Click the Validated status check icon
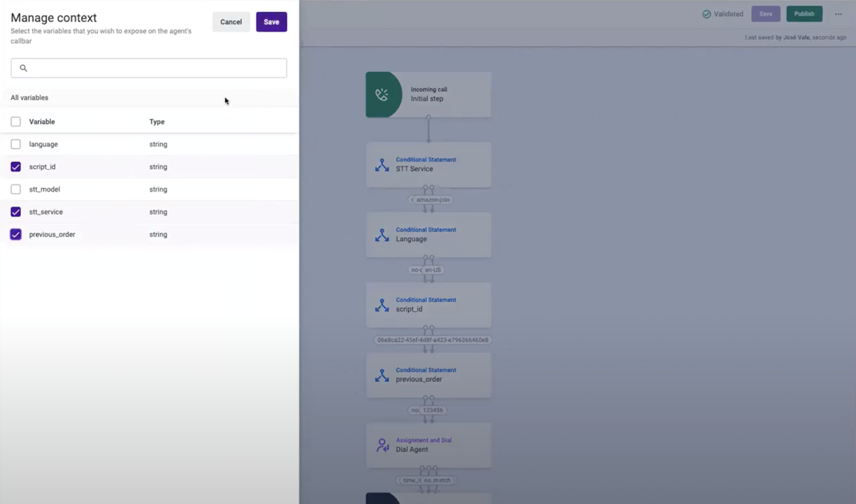Screen dimensions: 856x504 [x=707, y=14]
